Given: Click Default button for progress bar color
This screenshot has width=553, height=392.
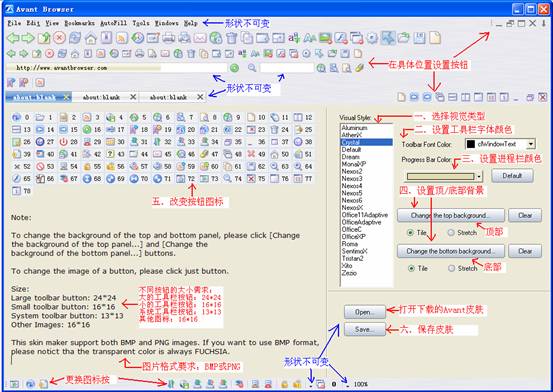Looking at the screenshot, I should pyautogui.click(x=512, y=176).
